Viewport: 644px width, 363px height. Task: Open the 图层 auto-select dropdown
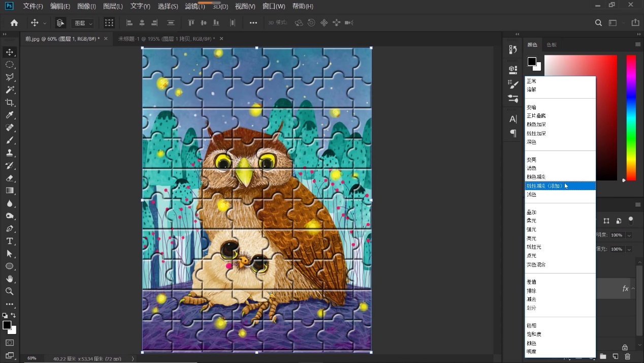(x=83, y=23)
